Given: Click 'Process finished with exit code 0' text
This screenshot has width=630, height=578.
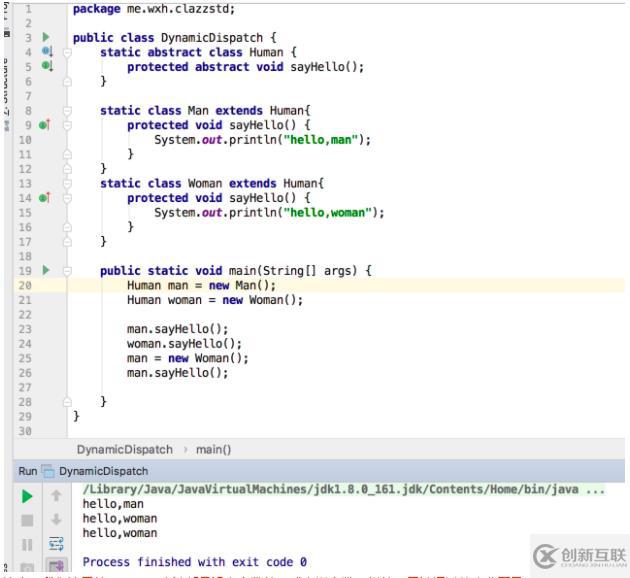Looking at the screenshot, I should coord(194,562).
